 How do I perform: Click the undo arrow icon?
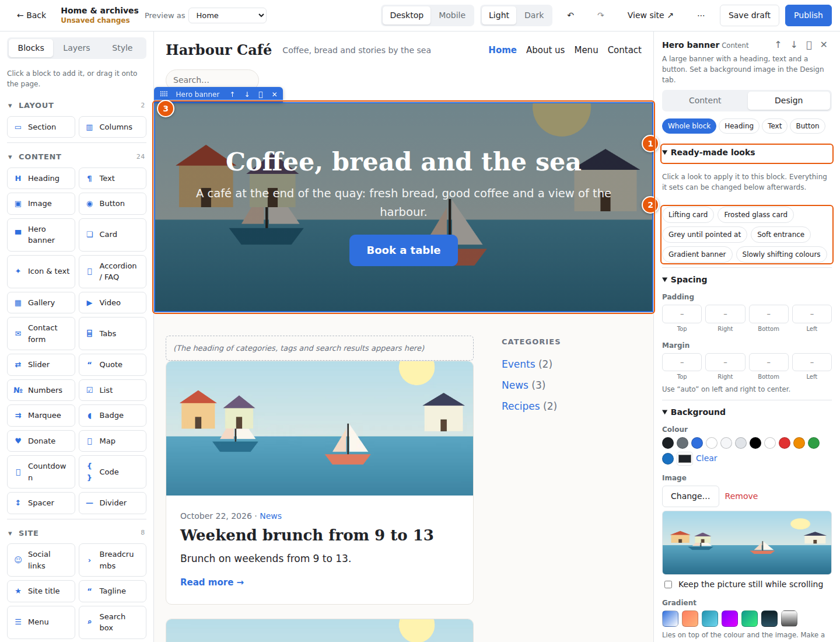coord(570,15)
